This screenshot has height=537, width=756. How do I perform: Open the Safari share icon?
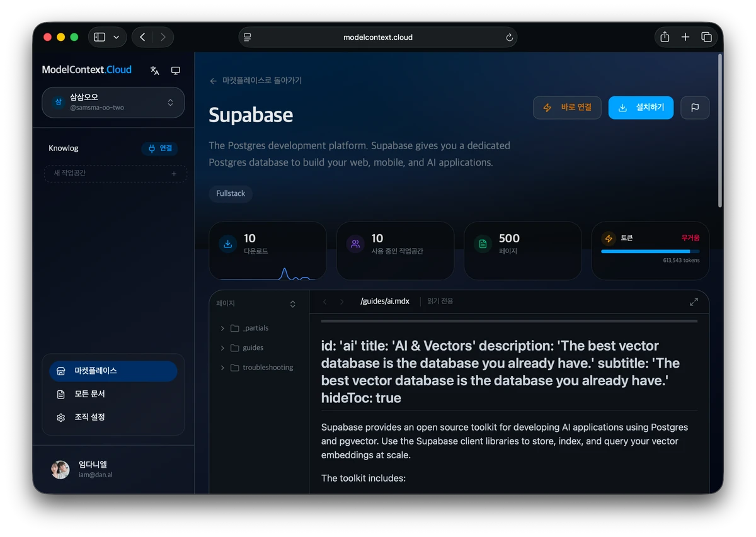[665, 37]
